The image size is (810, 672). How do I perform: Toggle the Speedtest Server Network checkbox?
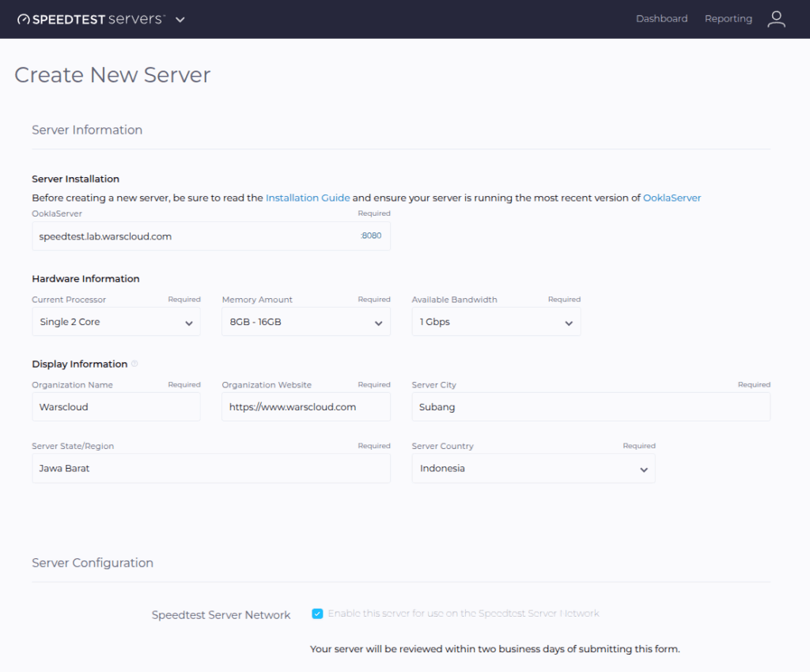tap(317, 613)
